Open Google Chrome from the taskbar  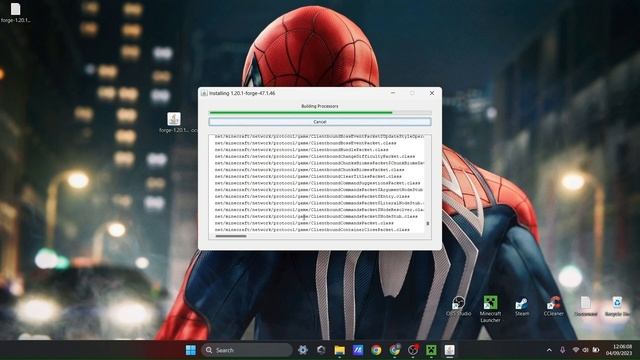376,350
